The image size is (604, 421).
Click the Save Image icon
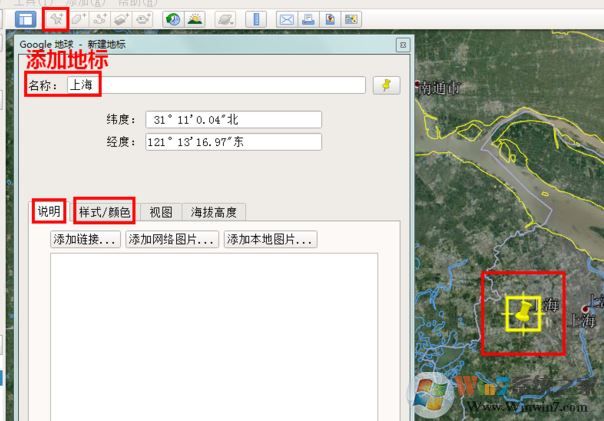coord(330,19)
